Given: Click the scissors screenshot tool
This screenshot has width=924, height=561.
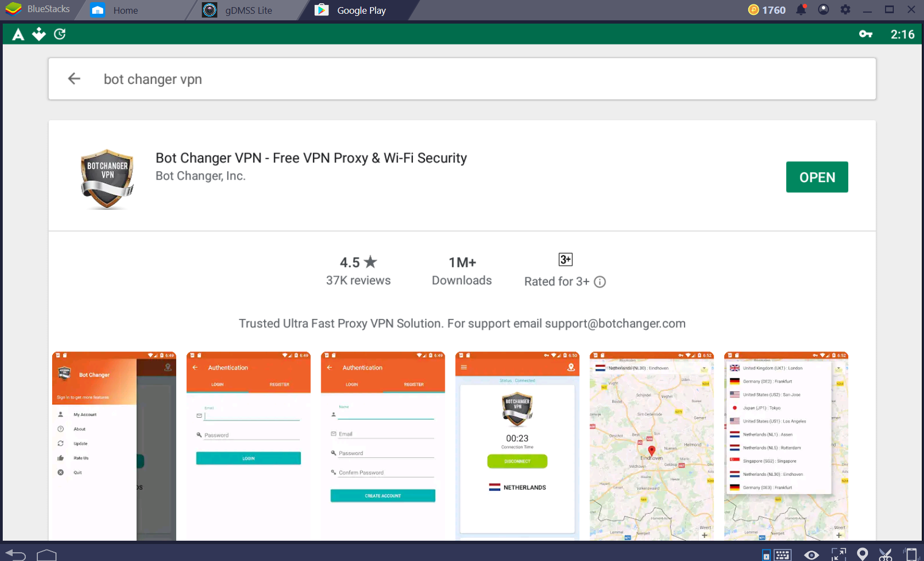Looking at the screenshot, I should tap(886, 554).
